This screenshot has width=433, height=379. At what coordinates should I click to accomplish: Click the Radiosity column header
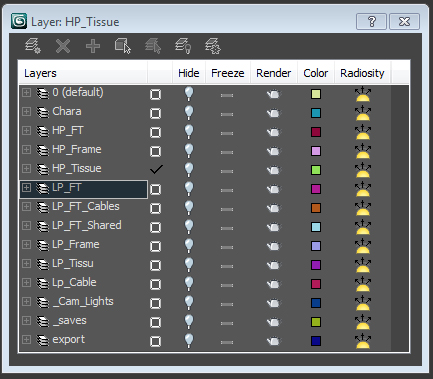tap(362, 73)
